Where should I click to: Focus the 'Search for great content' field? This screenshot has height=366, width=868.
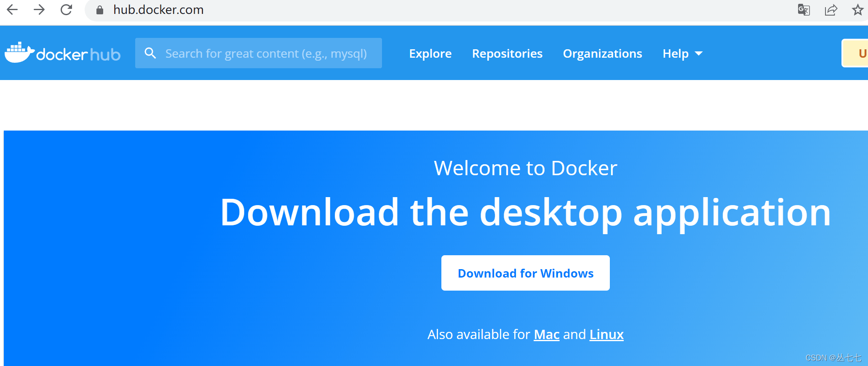[265, 53]
